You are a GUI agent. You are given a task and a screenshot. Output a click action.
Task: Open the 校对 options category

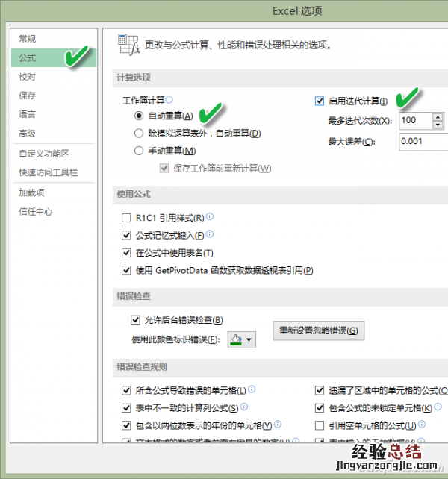(54, 77)
